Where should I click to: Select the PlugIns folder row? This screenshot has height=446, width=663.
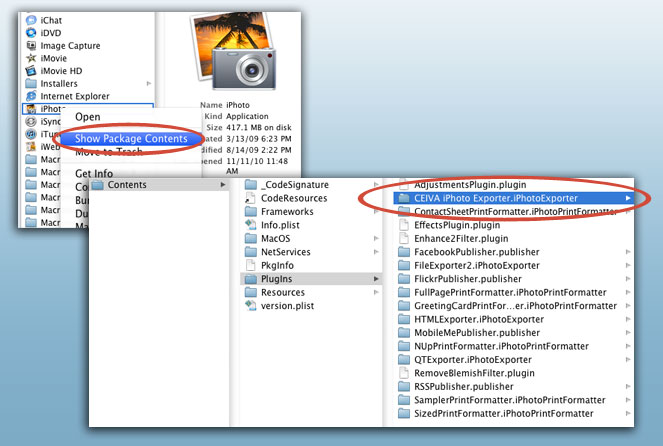pos(311,279)
